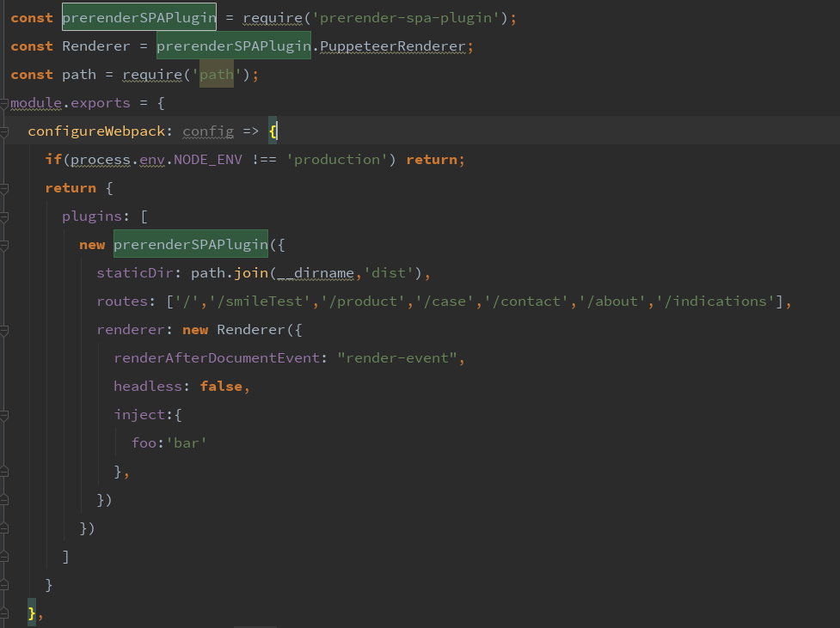Image resolution: width=840 pixels, height=628 pixels.
Task: Fold the 'plugins: [' array in gutter
Action: click(3, 216)
